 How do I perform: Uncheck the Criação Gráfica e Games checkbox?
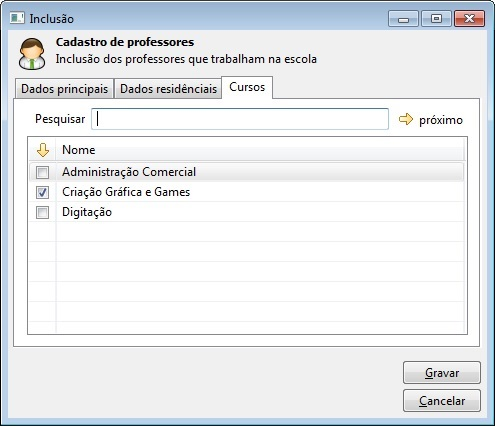tap(42, 192)
